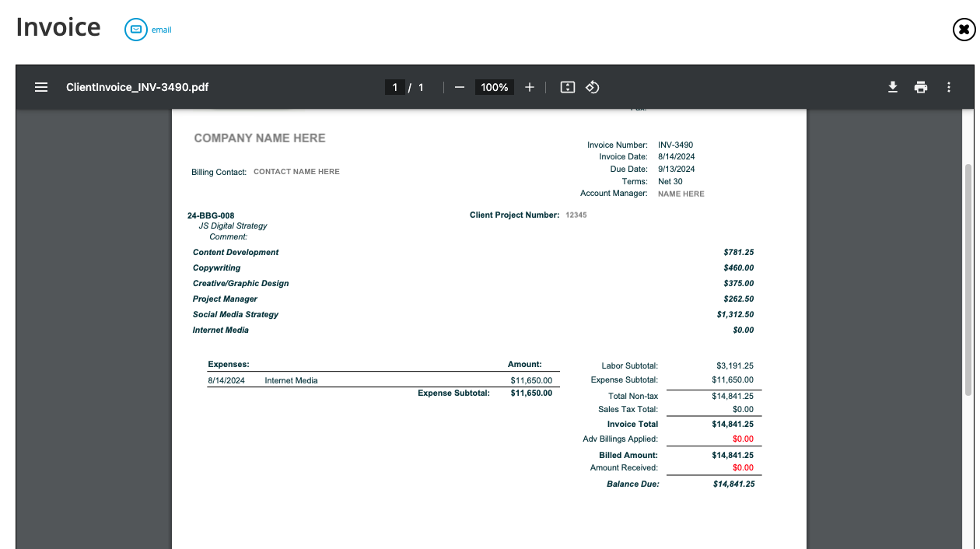Open the three-dot more options menu

coord(949,87)
